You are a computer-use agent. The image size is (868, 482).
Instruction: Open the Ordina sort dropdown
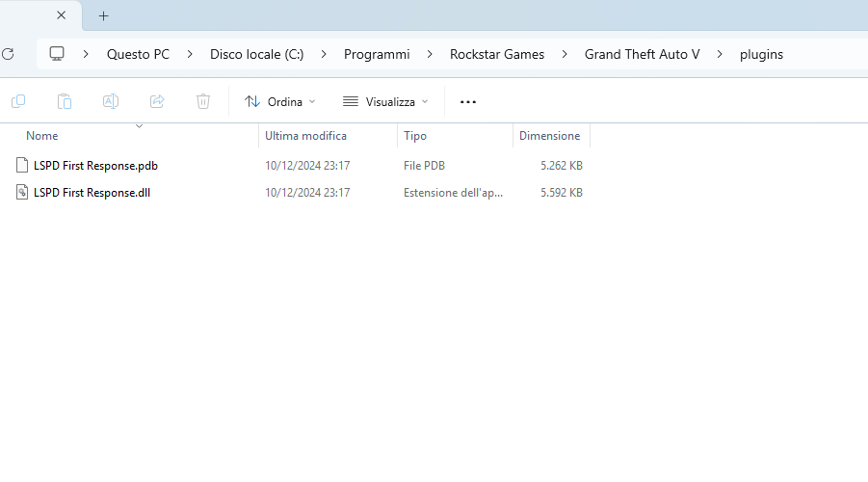[280, 102]
